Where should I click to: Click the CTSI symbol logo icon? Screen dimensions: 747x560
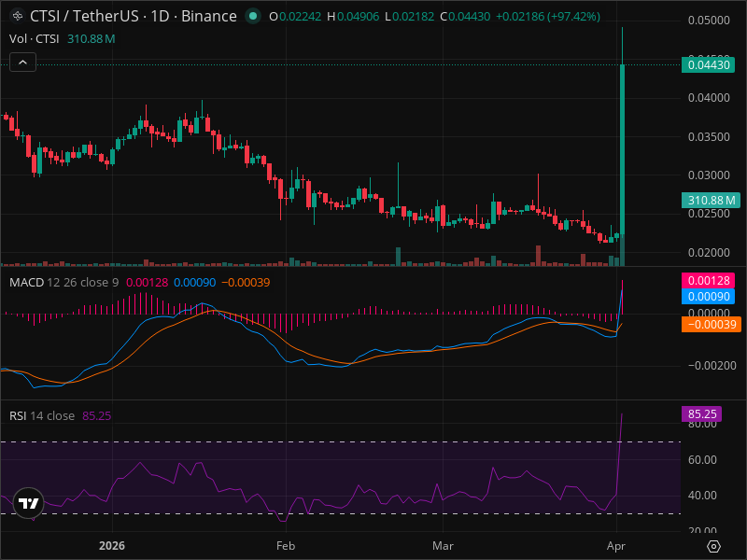click(18, 16)
